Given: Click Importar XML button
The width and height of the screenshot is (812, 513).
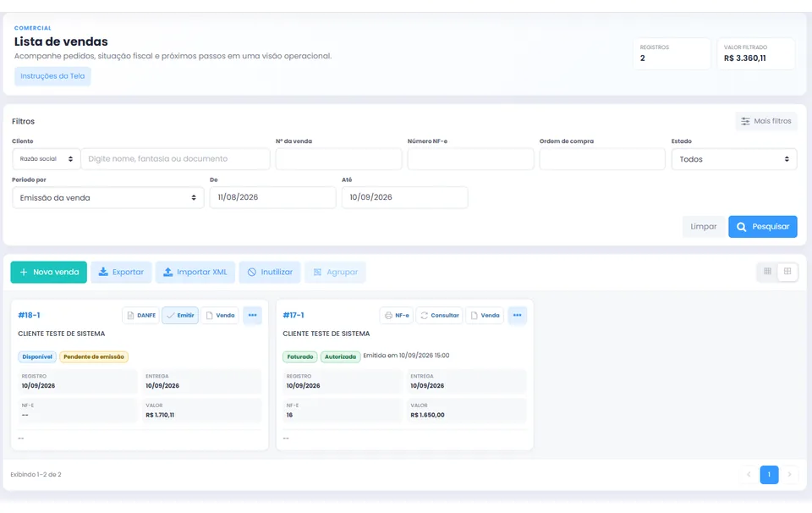Looking at the screenshot, I should [195, 272].
